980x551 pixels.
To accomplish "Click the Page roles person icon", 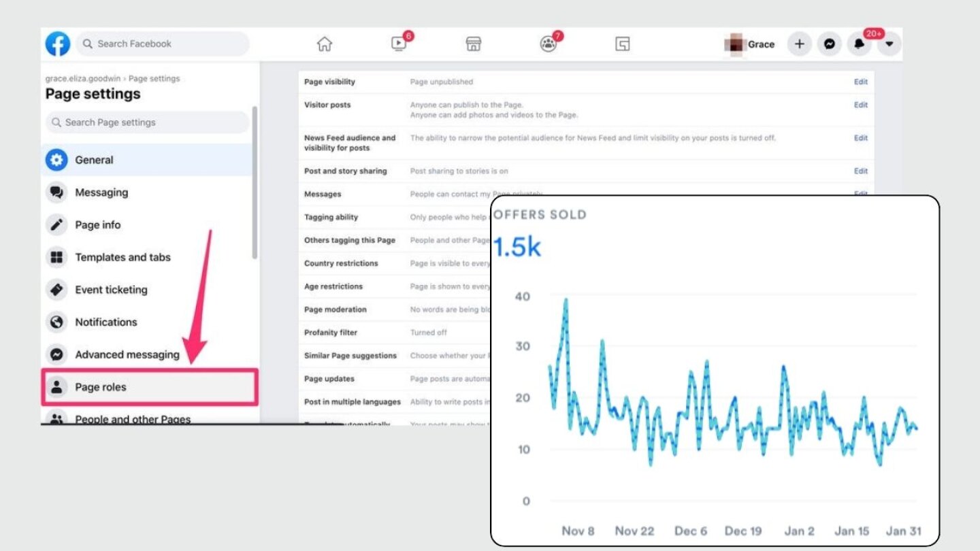I will tap(56, 387).
